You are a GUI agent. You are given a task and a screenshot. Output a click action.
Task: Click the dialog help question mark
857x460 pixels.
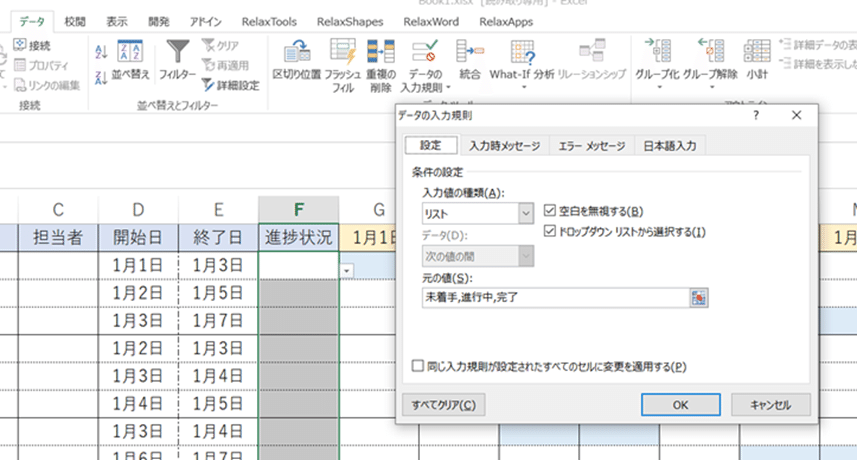[x=756, y=115]
